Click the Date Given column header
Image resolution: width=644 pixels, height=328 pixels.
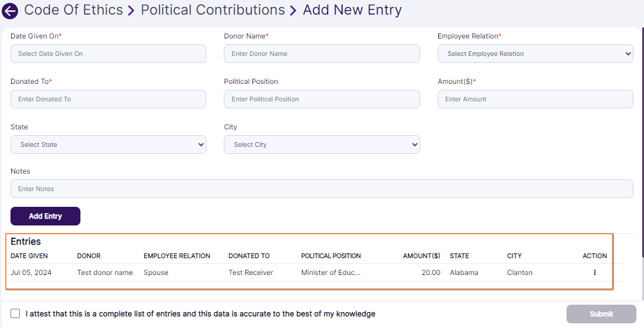(x=29, y=256)
